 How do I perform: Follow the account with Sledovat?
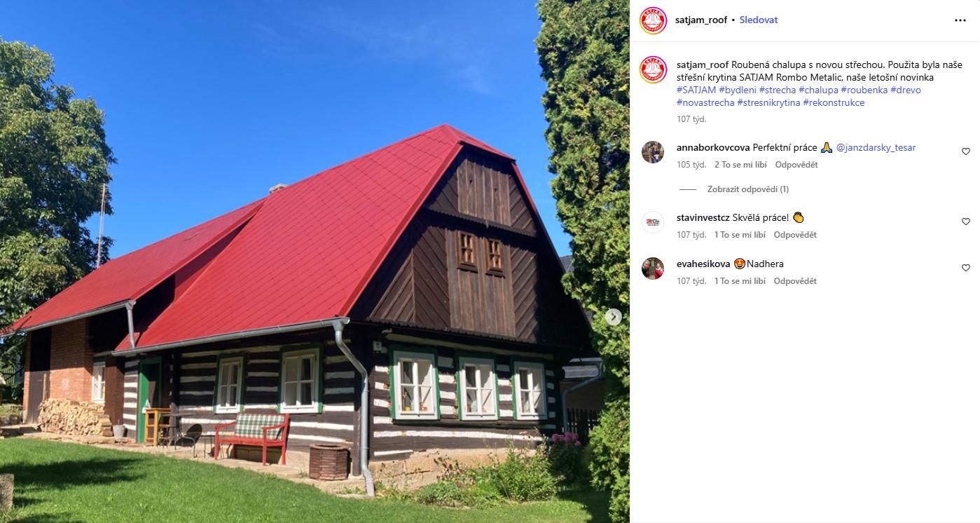tap(759, 20)
